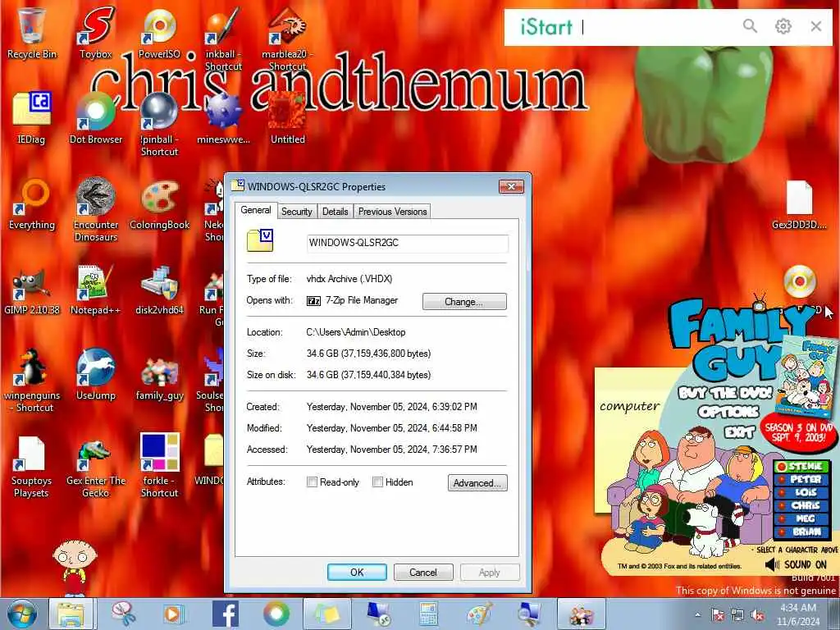This screenshot has height=630, width=840.
Task: Cancel the Properties dialog
Action: [x=423, y=572]
